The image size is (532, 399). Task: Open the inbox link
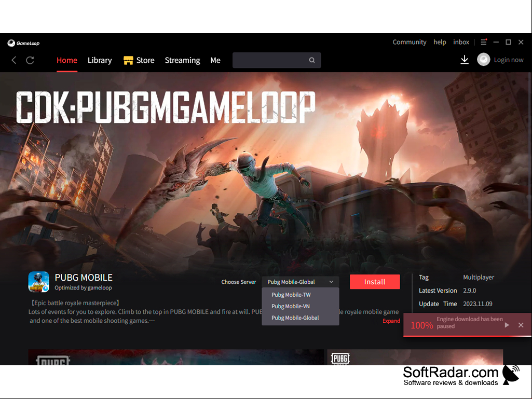point(461,42)
